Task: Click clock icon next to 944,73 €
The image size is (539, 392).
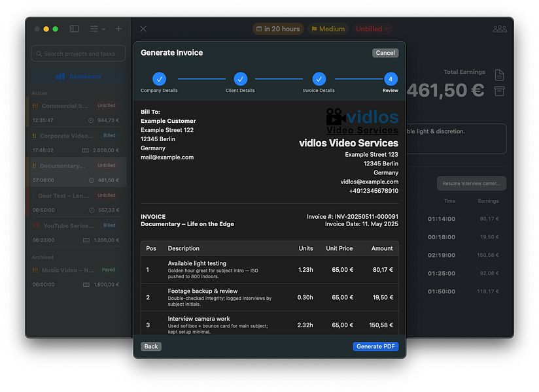Action: [x=91, y=120]
